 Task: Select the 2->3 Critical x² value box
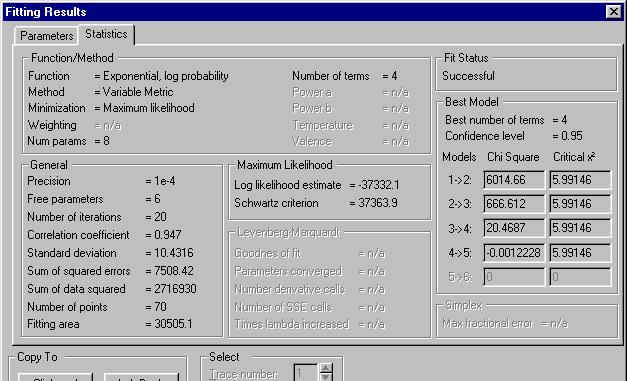click(580, 204)
